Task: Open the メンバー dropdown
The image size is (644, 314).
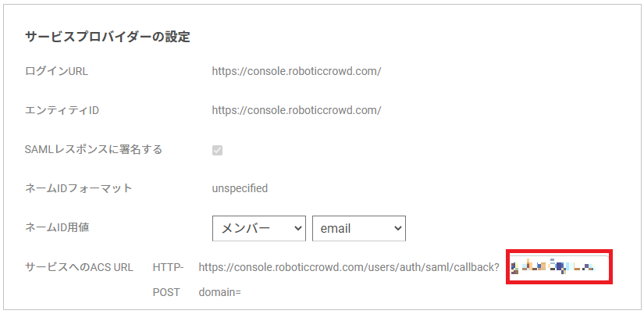Action: click(x=259, y=228)
